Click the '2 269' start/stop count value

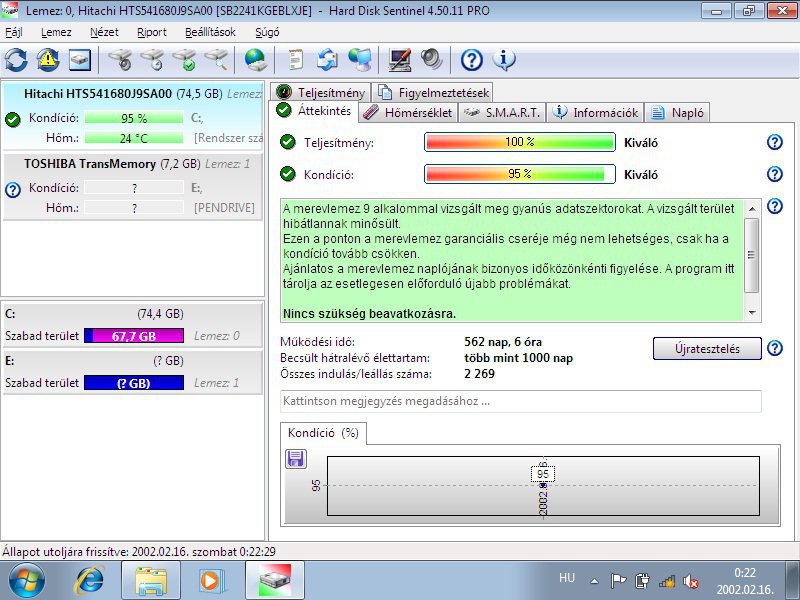click(479, 373)
